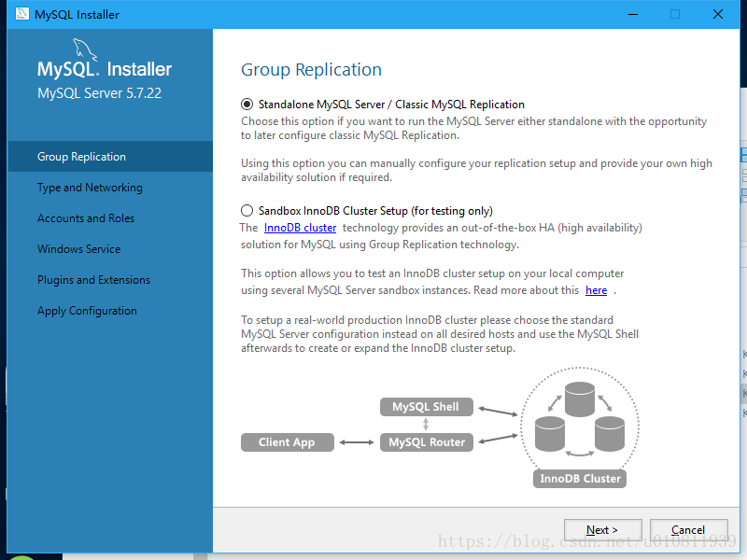Select Sandbox InnoDB Cluster Setup radio button
The height and width of the screenshot is (560, 747).
click(247, 211)
